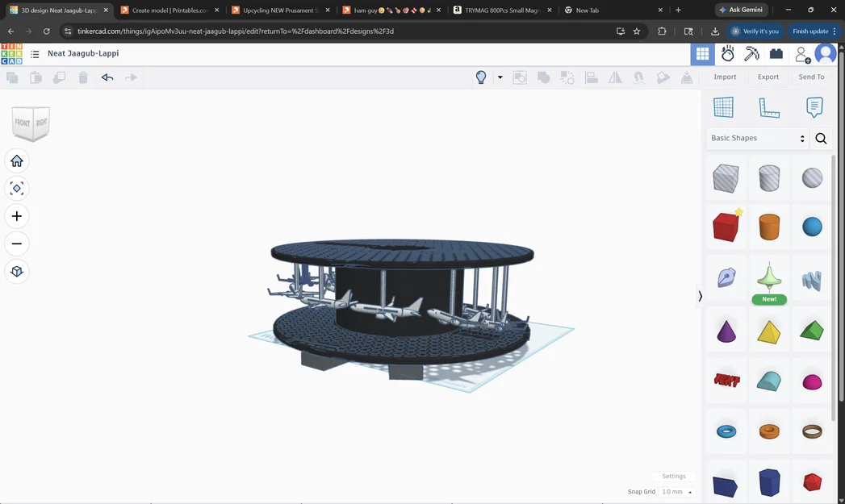The height and width of the screenshot is (504, 845).
Task: Select the red Box shape thumbnail
Action: [726, 227]
